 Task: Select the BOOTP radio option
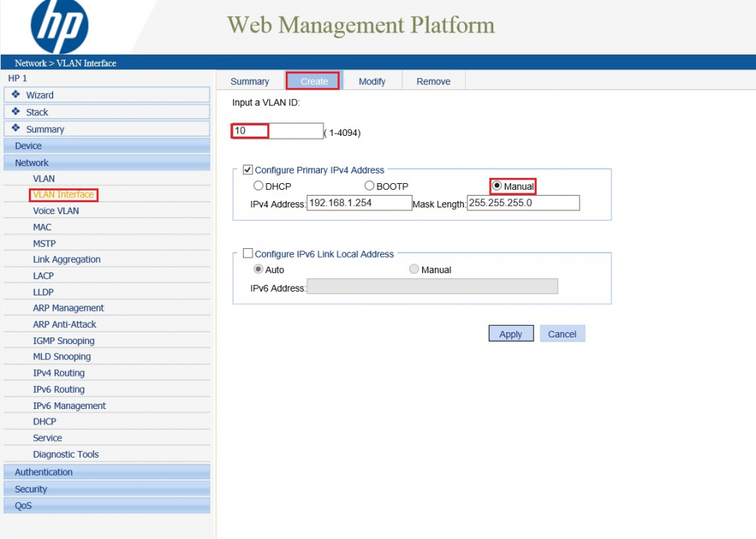pyautogui.click(x=369, y=186)
